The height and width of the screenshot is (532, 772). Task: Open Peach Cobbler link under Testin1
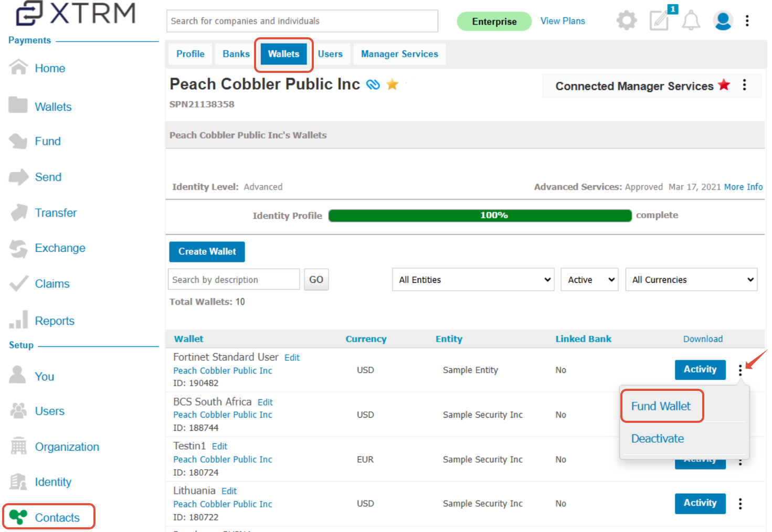(x=223, y=459)
